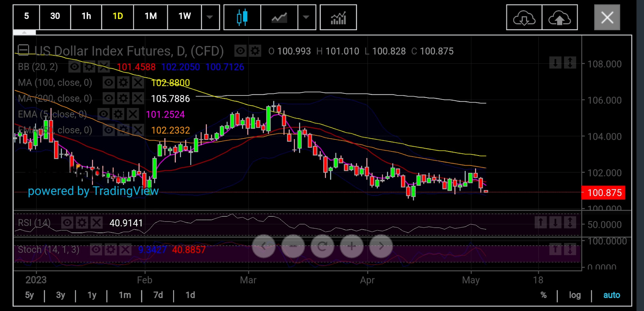Viewport: 644px width, 311px height.
Task: Toggle percent scale mode
Action: point(543,295)
